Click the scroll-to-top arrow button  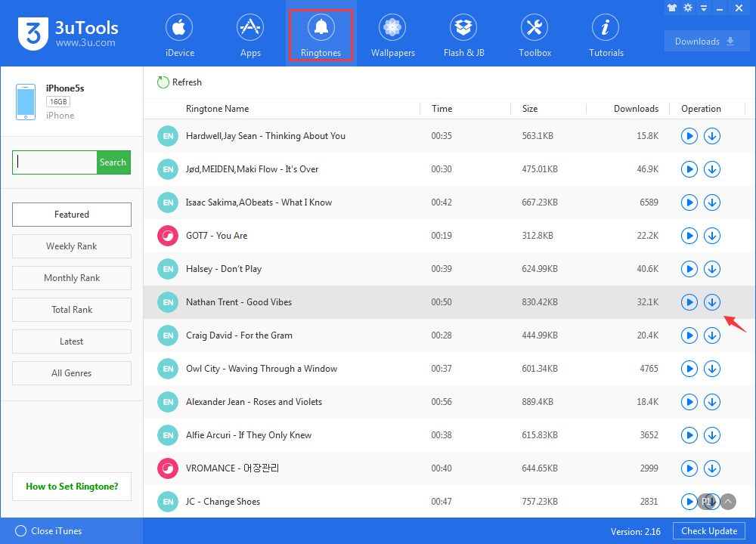(x=729, y=502)
